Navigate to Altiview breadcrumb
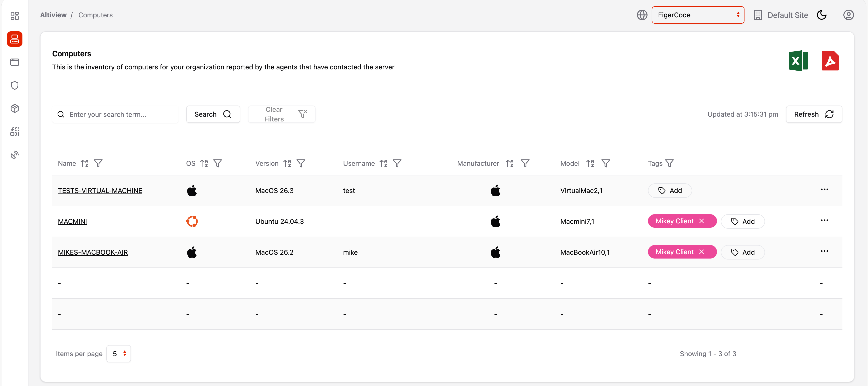868x386 pixels. click(x=53, y=15)
